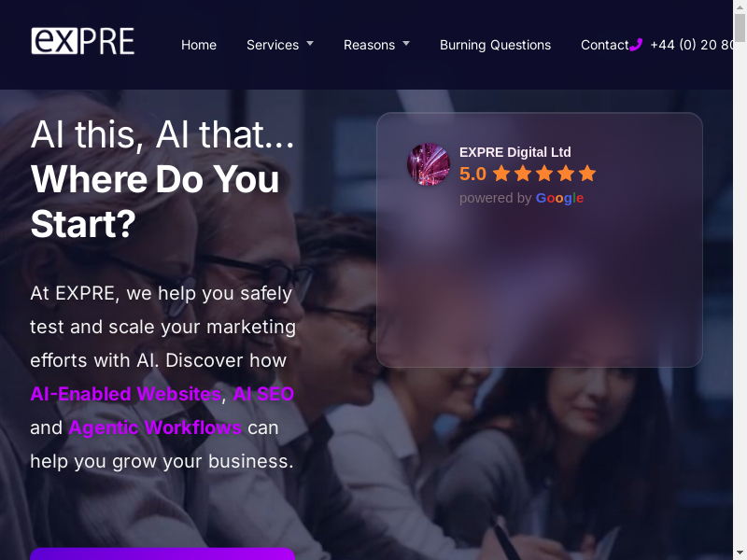Open the Burning Questions page
747x560 pixels.
click(x=495, y=45)
